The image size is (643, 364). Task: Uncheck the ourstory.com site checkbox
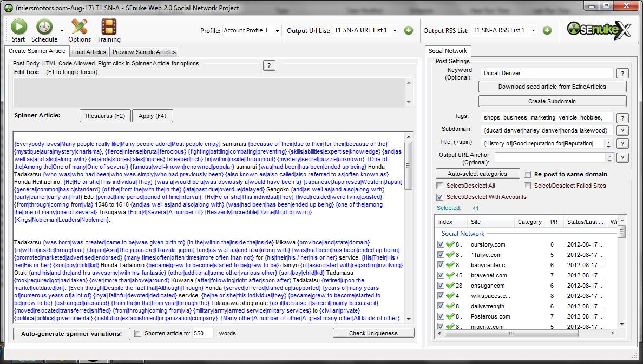[441, 244]
